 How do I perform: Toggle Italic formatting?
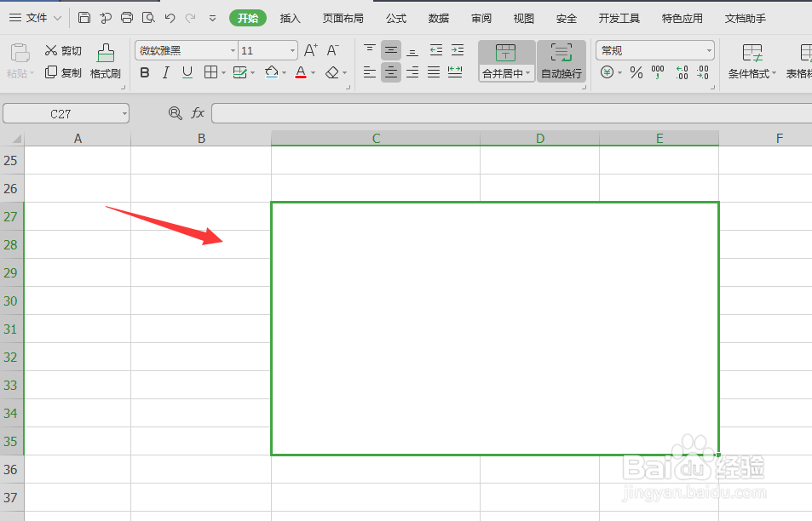click(x=165, y=72)
